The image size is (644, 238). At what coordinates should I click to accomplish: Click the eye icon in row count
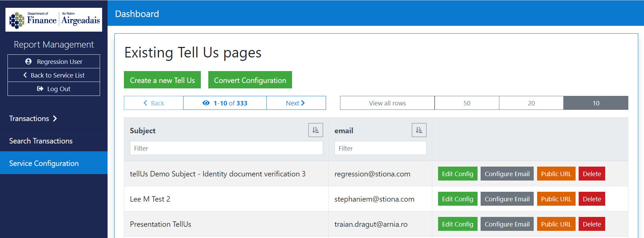(206, 103)
